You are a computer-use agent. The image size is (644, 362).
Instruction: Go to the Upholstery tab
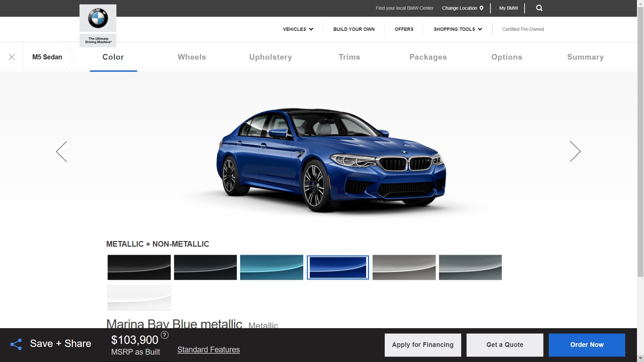pos(270,57)
